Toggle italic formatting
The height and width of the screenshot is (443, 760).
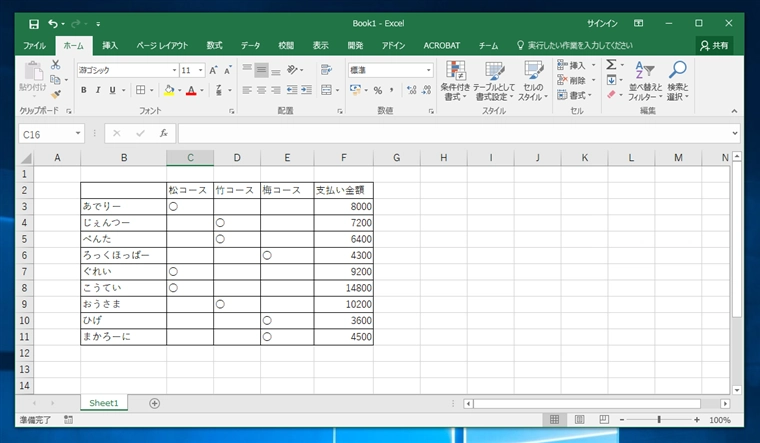(98, 90)
